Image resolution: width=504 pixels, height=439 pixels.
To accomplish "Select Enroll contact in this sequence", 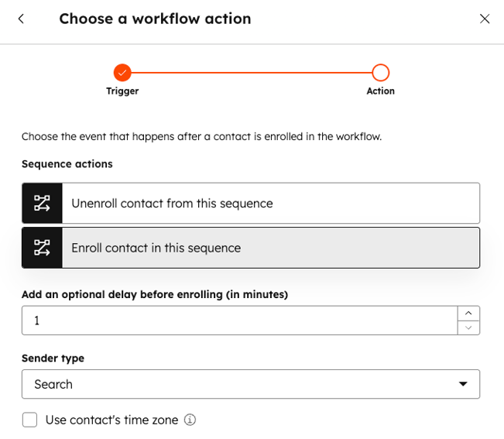I will [x=251, y=248].
